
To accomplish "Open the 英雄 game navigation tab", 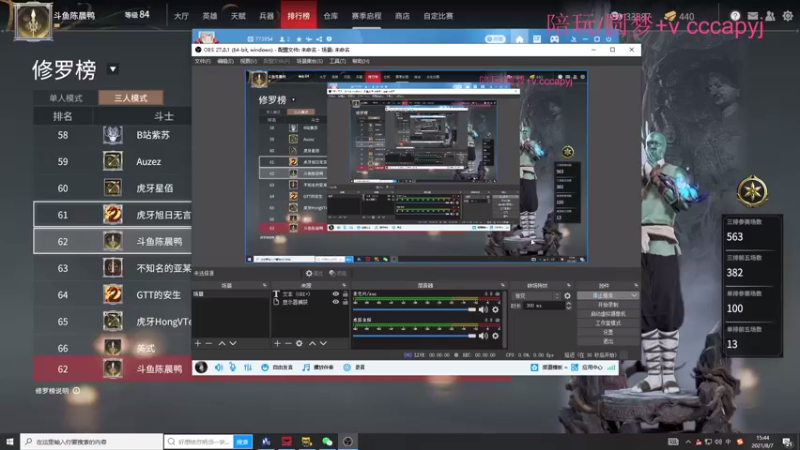I will pos(210,16).
